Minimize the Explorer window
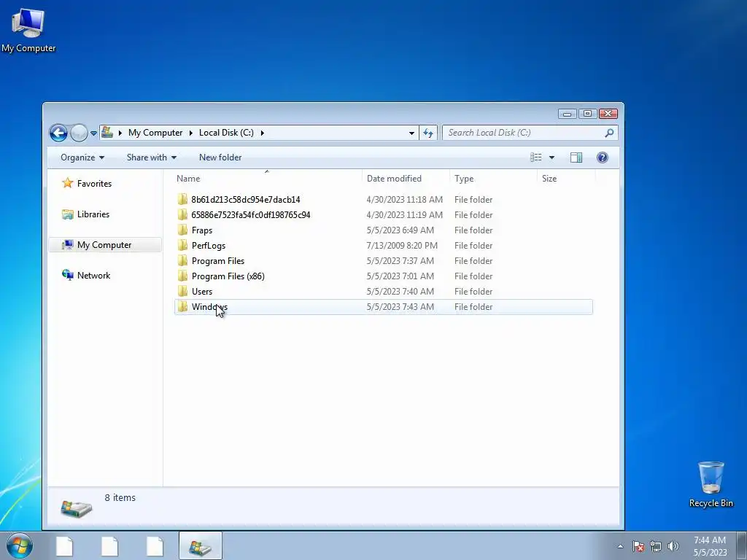Image resolution: width=747 pixels, height=560 pixels. click(567, 114)
